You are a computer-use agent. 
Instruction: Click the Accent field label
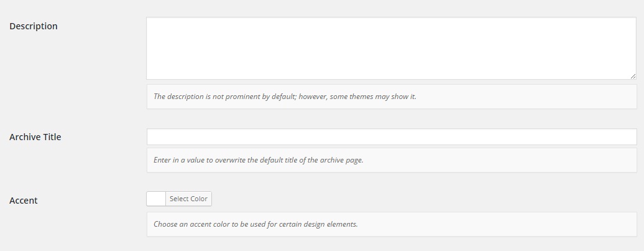[x=24, y=201]
